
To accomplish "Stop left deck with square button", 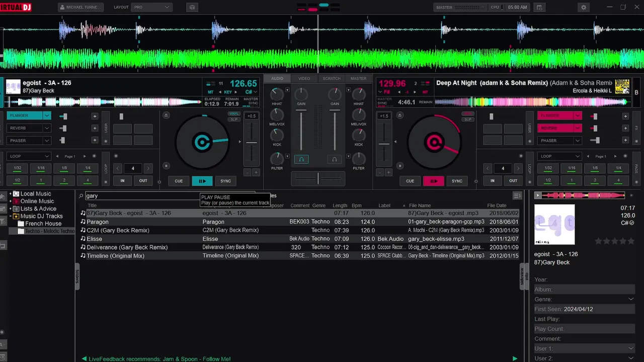I will tap(167, 165).
